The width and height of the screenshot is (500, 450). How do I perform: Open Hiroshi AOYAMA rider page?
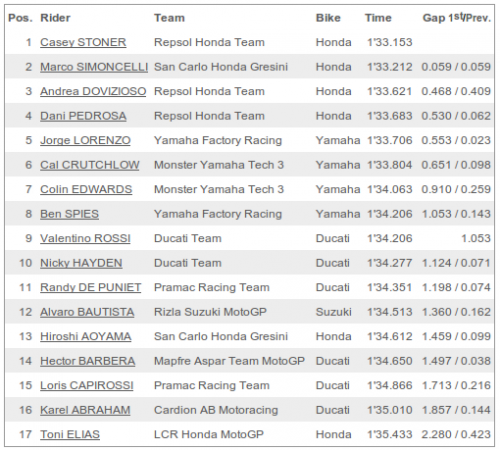click(x=86, y=336)
